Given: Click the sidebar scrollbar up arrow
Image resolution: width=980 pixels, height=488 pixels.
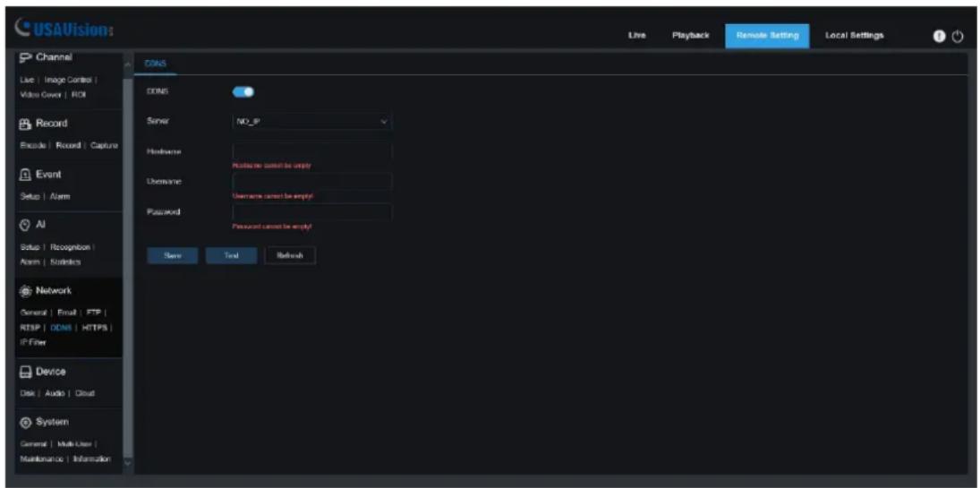Looking at the screenshot, I should (128, 64).
